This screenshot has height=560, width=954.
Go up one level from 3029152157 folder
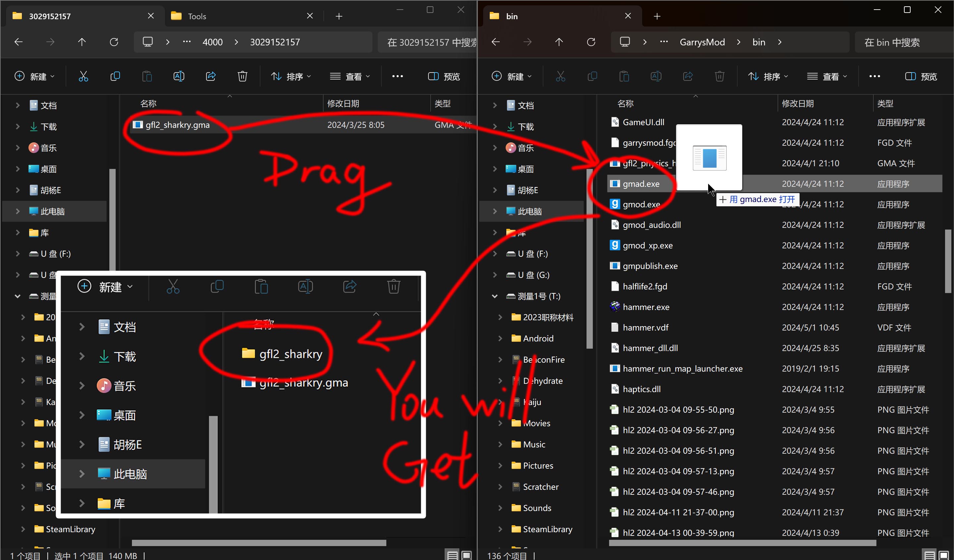82,42
